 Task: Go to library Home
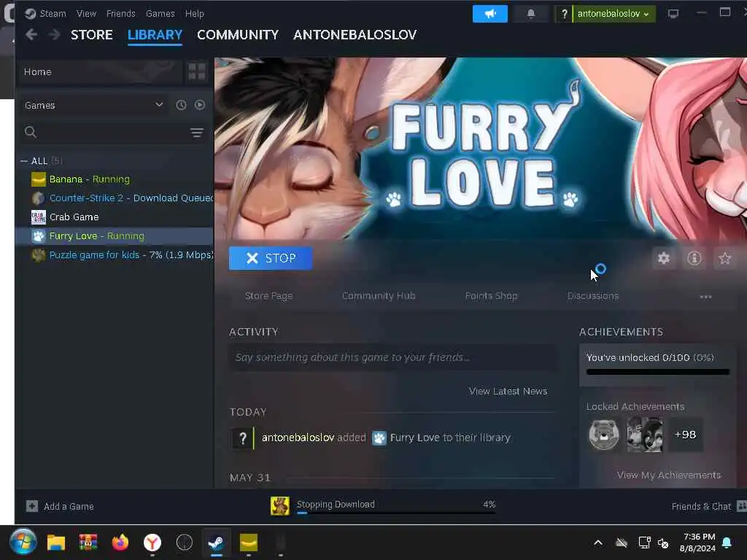(x=99, y=72)
